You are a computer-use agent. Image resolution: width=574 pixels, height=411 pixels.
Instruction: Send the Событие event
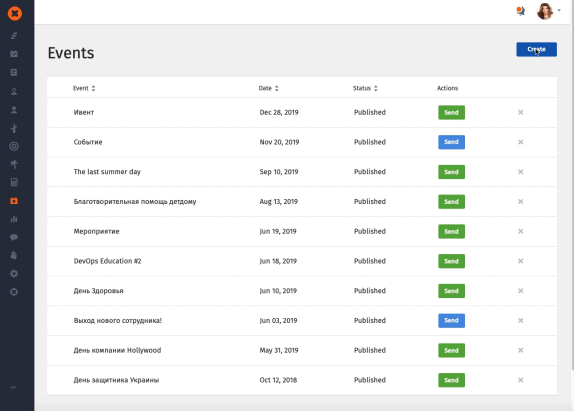451,142
